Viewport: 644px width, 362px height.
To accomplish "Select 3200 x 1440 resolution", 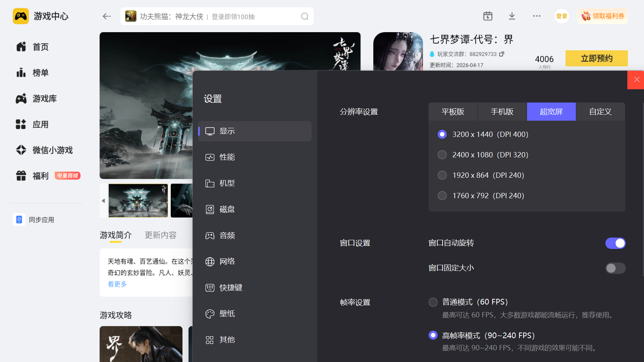I will click(x=442, y=134).
